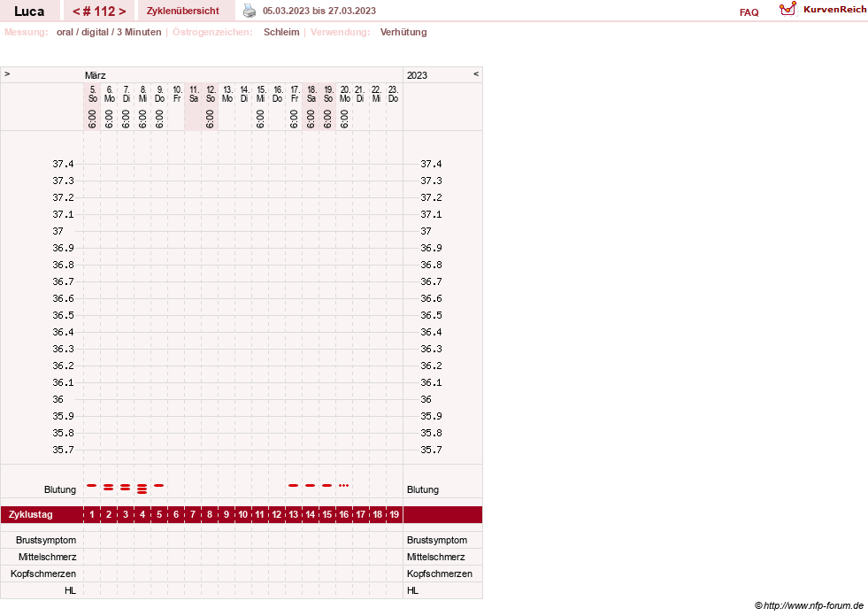Image resolution: width=868 pixels, height=616 pixels.
Task: Click the < arrow at chart top right
Action: (x=475, y=73)
